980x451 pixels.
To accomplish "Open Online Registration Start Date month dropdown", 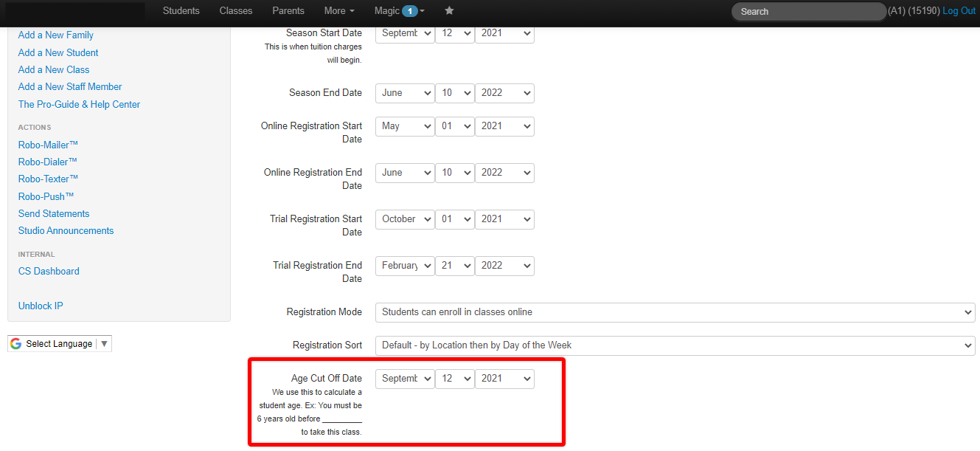I will (x=405, y=126).
